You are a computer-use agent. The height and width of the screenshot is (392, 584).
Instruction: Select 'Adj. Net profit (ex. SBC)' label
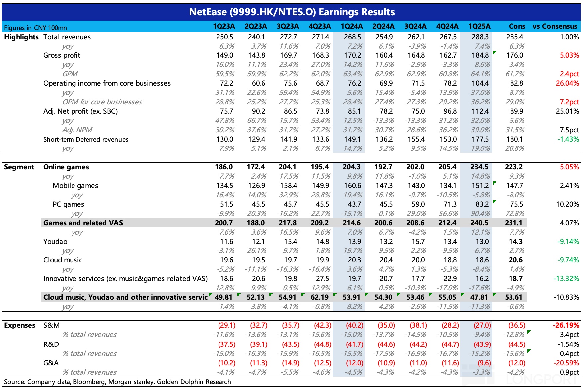(80, 111)
